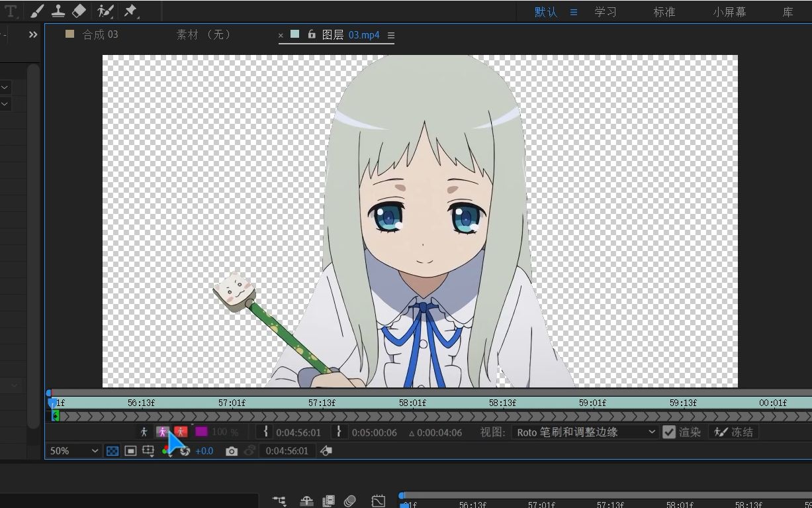Open the 50% magnification dropdown
812x508 pixels.
coord(73,451)
